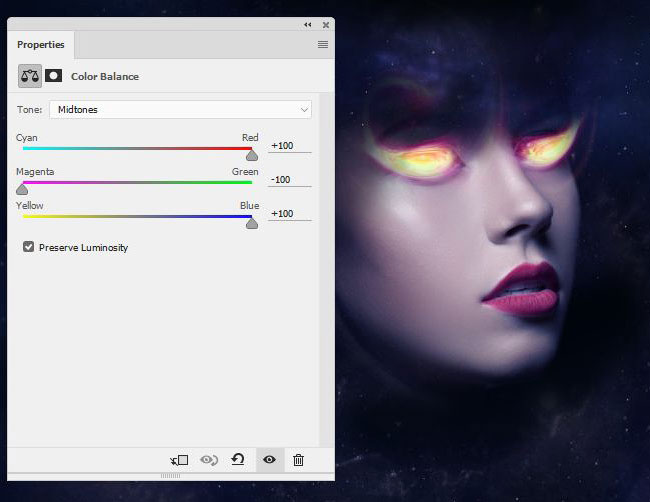Click the Cyan-Red slider handle
This screenshot has width=650, height=502.
coord(252,155)
